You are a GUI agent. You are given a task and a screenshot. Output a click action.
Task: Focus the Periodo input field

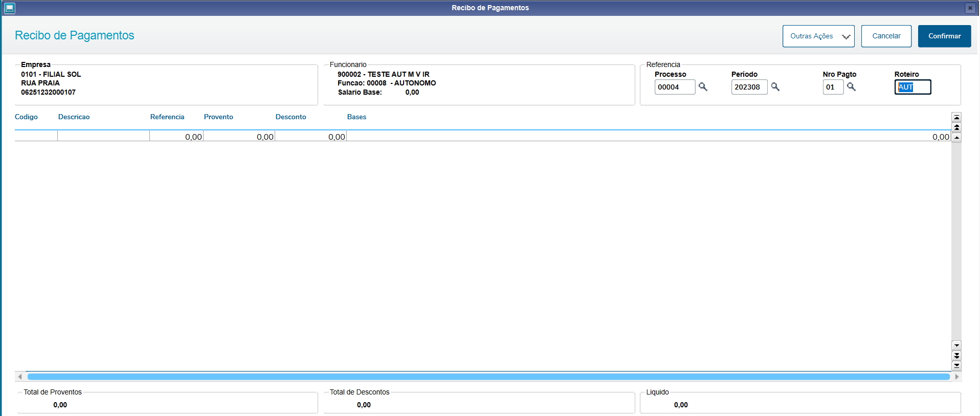[749, 87]
